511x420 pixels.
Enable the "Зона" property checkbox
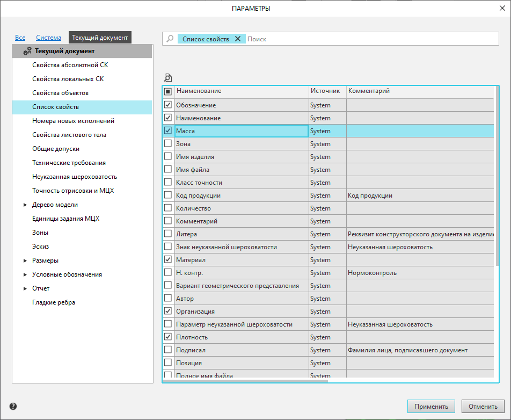click(168, 143)
